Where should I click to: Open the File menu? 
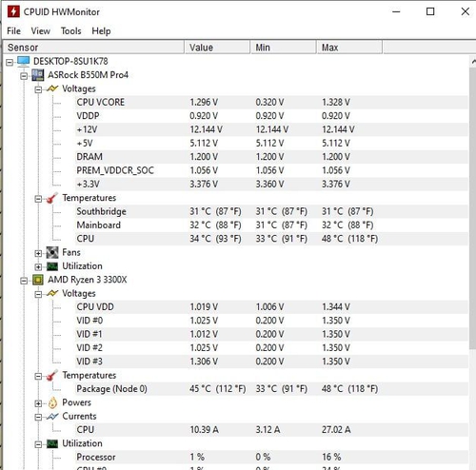point(14,31)
